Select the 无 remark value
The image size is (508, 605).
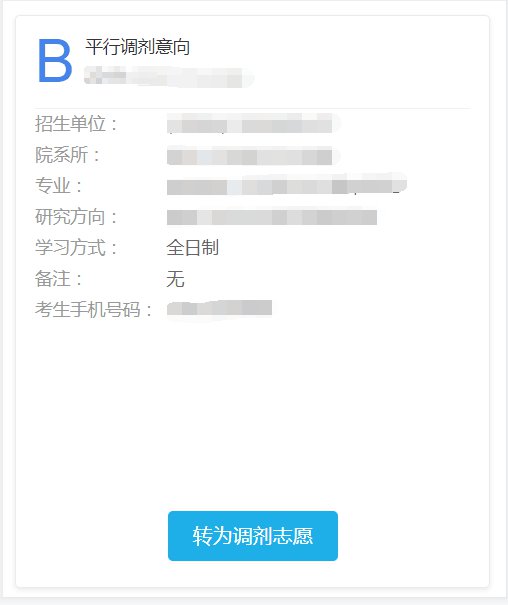[175, 279]
